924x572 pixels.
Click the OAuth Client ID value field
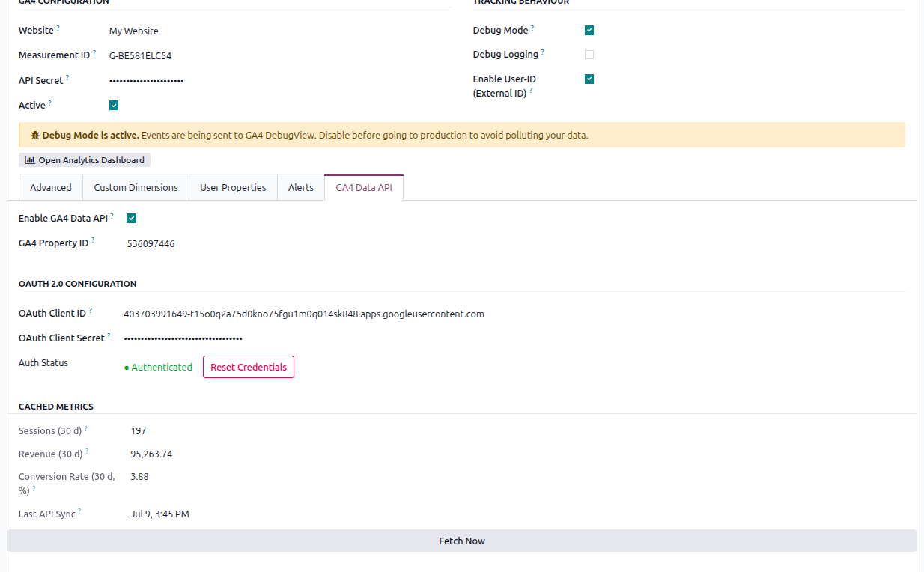click(x=304, y=314)
